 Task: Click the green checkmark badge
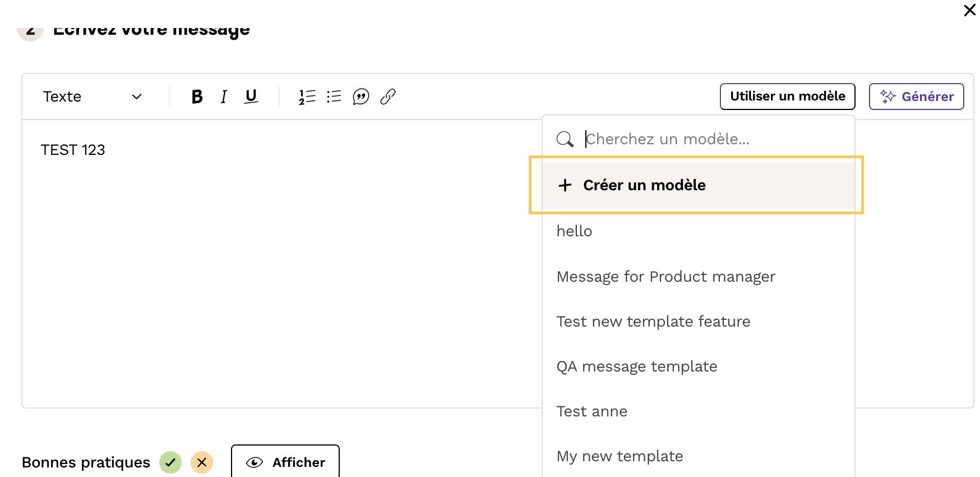click(170, 462)
